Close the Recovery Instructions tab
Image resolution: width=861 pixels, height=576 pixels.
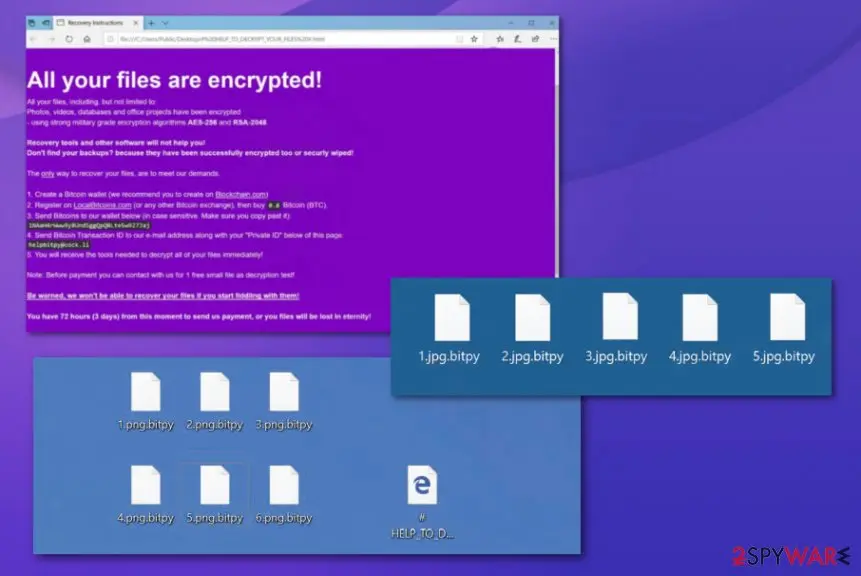coord(136,23)
